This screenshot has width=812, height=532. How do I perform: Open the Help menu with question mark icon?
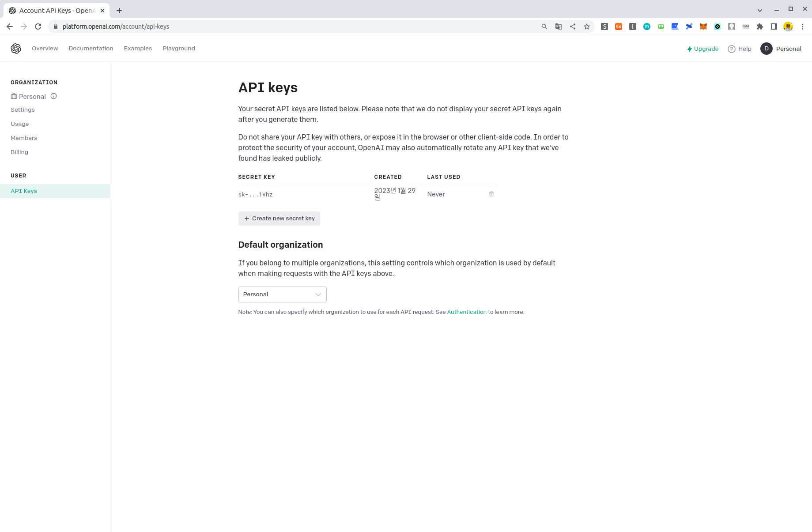[739, 49]
